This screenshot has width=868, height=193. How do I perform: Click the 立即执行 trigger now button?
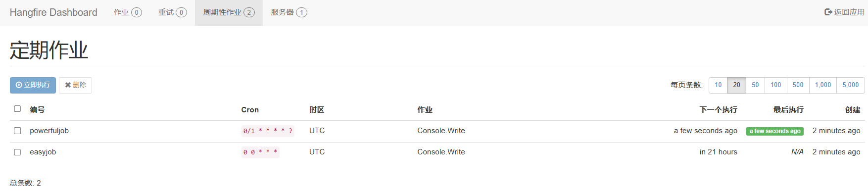(33, 85)
